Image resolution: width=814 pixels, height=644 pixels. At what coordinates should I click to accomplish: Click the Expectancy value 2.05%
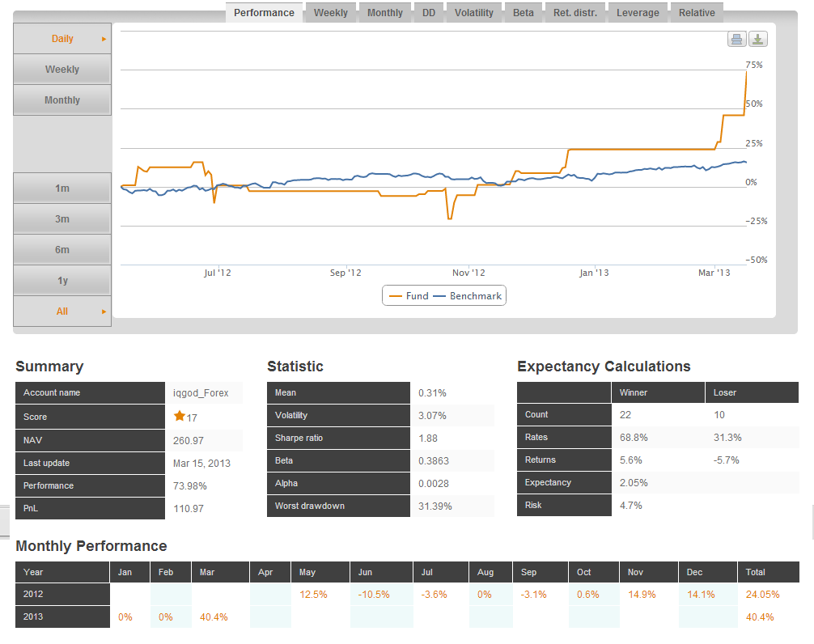pos(634,483)
